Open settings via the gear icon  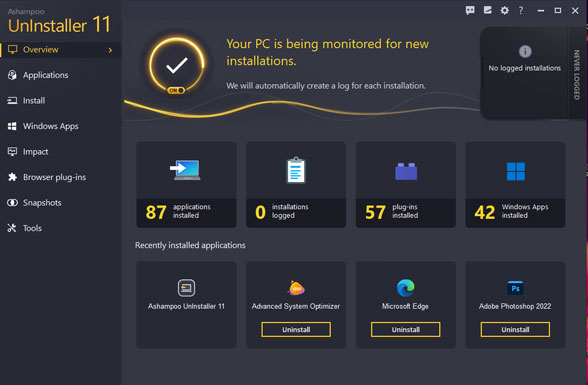tap(505, 10)
